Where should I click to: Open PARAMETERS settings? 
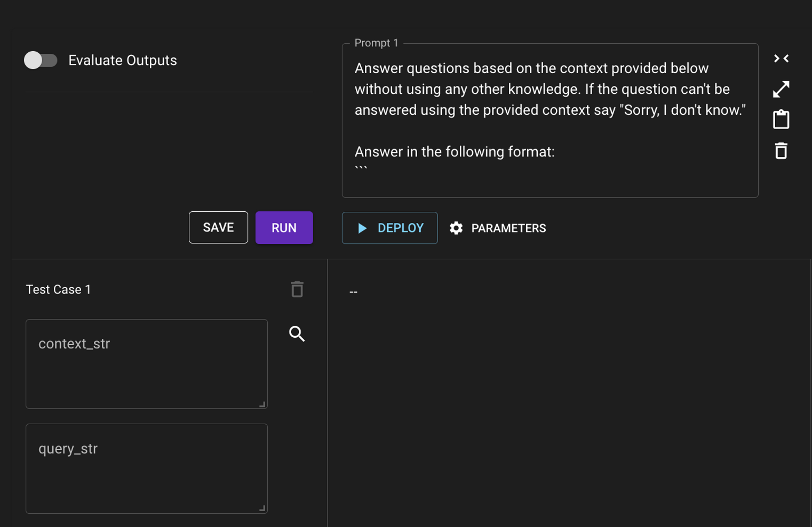[498, 228]
